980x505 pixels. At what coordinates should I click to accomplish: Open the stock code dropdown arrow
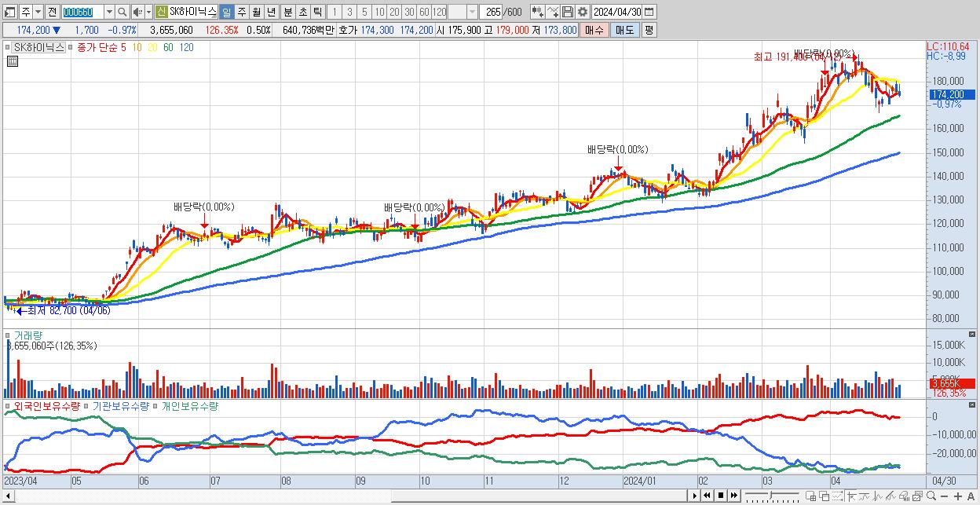pos(108,12)
